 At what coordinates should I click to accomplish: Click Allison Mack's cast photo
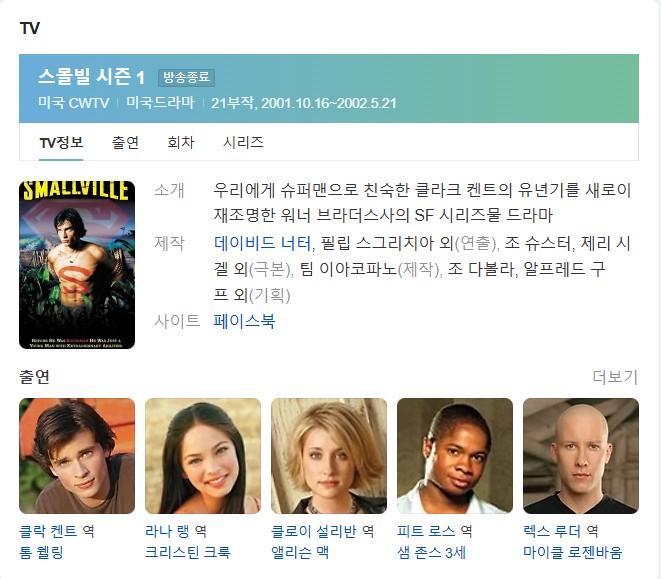[x=329, y=456]
